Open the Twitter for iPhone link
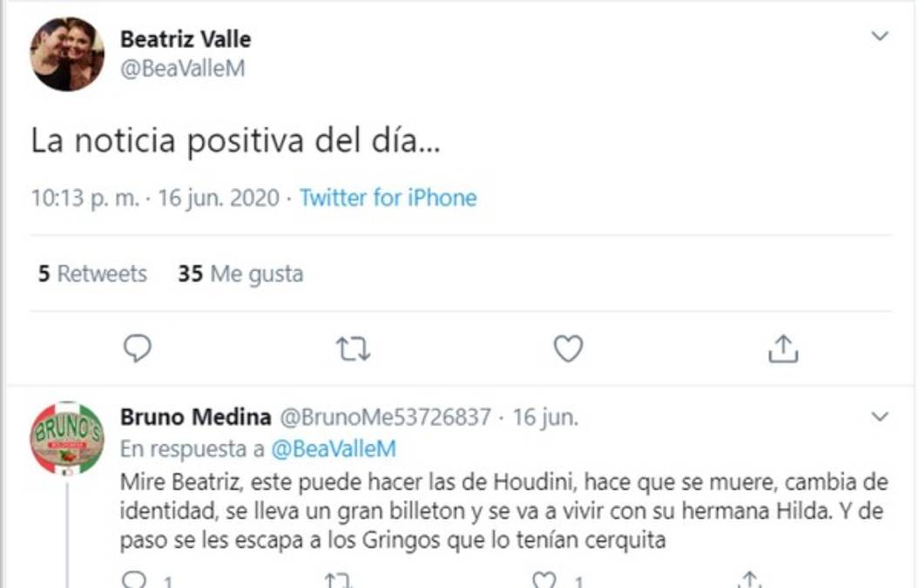Viewport: 919px width, 588px height. [x=389, y=198]
